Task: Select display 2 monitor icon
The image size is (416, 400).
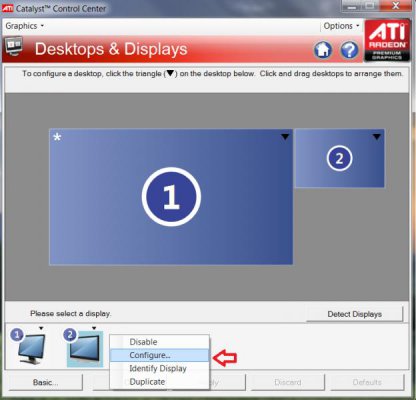Action: [84, 348]
